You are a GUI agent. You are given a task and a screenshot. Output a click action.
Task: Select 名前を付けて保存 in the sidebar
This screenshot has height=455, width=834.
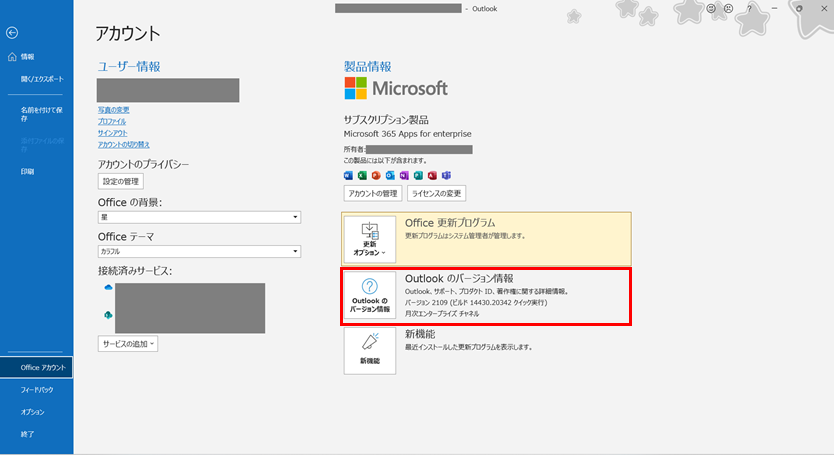click(41, 114)
